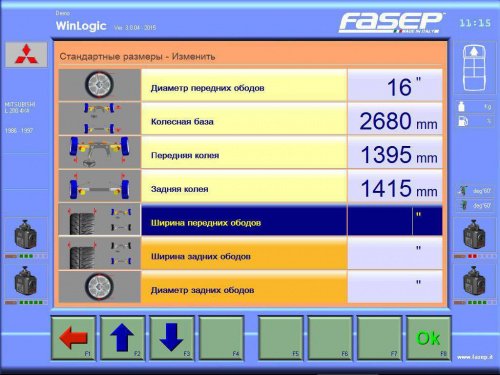
Task: Click the empty F4 function button
Action: [221, 338]
